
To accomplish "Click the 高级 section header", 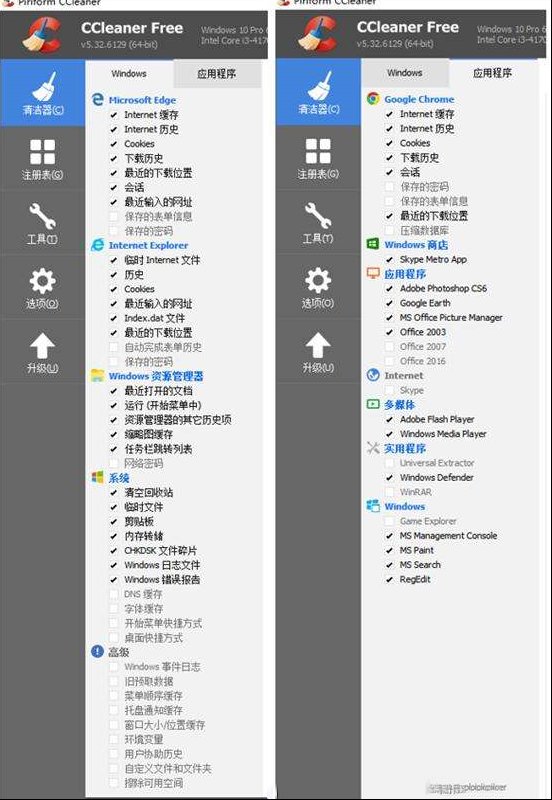I will 119,652.
